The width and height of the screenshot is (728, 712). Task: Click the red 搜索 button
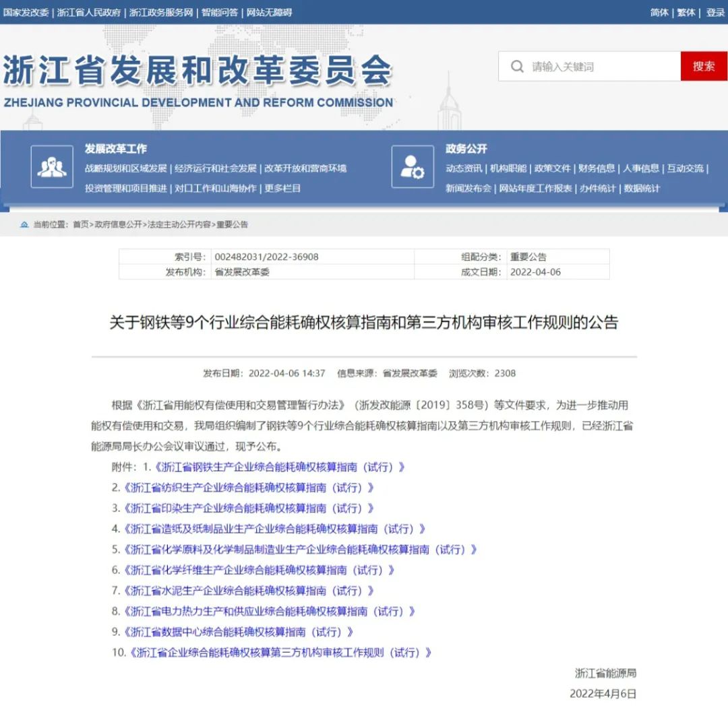point(704,66)
